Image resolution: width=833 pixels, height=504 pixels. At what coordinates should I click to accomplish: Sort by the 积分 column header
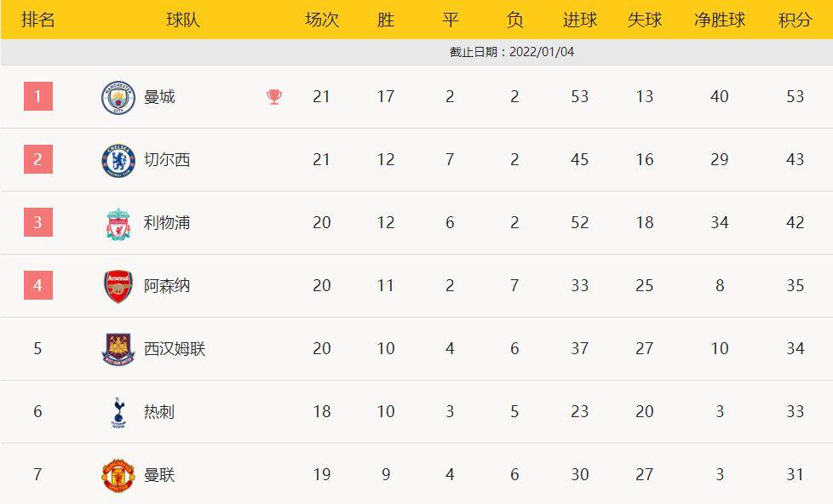(795, 20)
